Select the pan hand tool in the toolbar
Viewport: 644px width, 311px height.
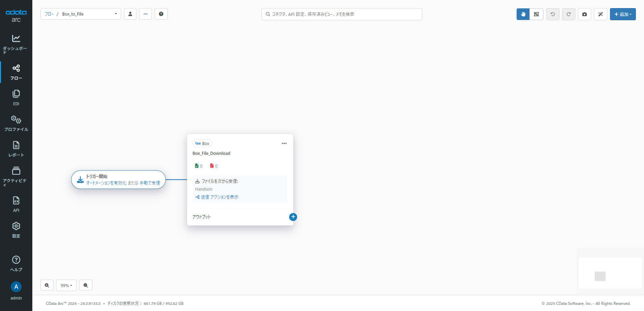522,14
